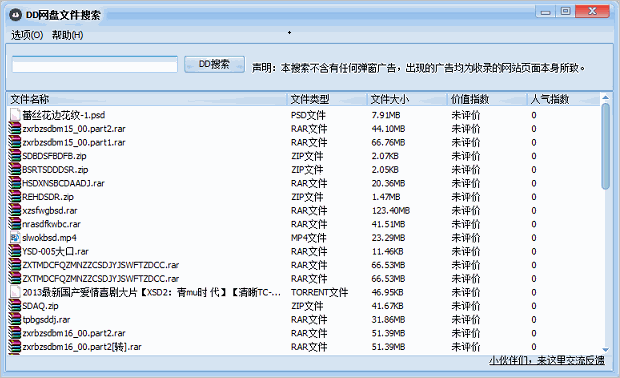Viewport: 620px width, 378px height.
Task: Sort by the 价值指数 column header
Action: click(486, 99)
